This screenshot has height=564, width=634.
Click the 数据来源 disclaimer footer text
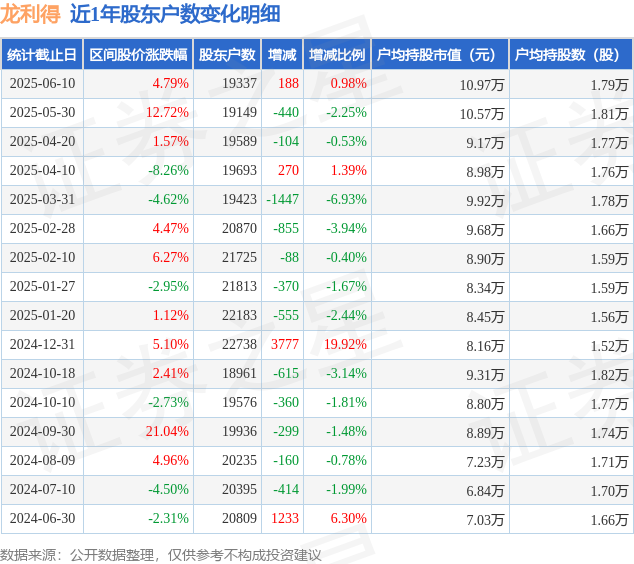[x=161, y=555]
